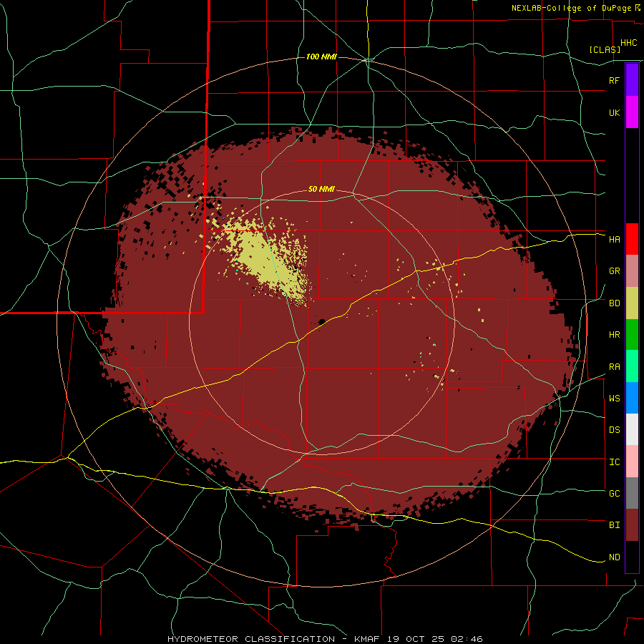Select the yellow BD legend swatch

[x=632, y=303]
